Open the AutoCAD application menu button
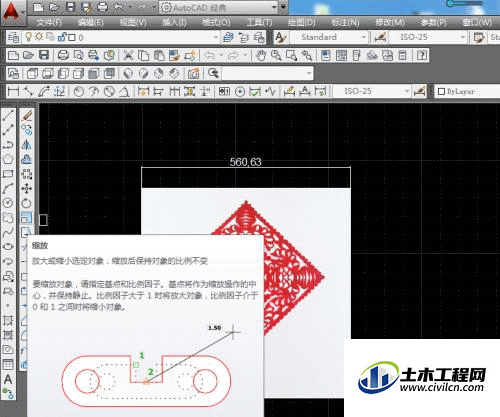This screenshot has height=417, width=500. [12, 13]
